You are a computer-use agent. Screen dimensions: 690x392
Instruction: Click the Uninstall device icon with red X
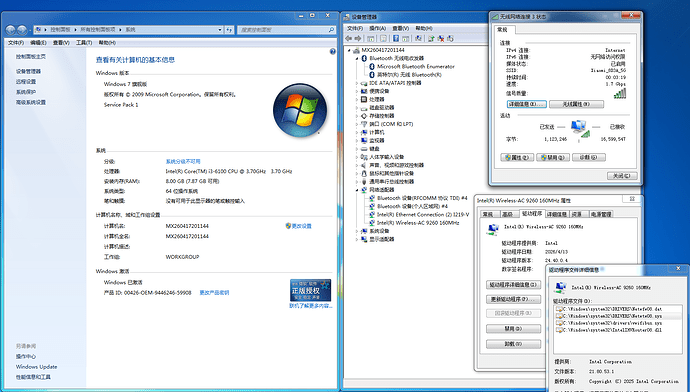[441, 39]
